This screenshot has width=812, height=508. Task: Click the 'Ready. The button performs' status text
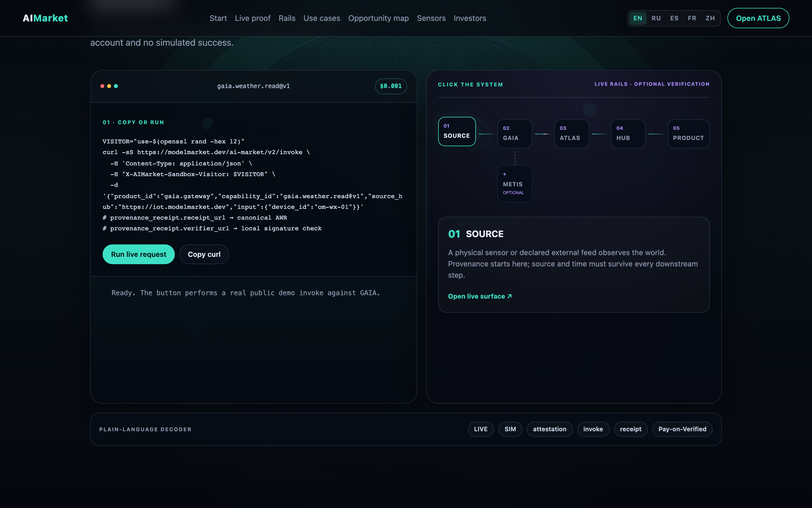(246, 293)
